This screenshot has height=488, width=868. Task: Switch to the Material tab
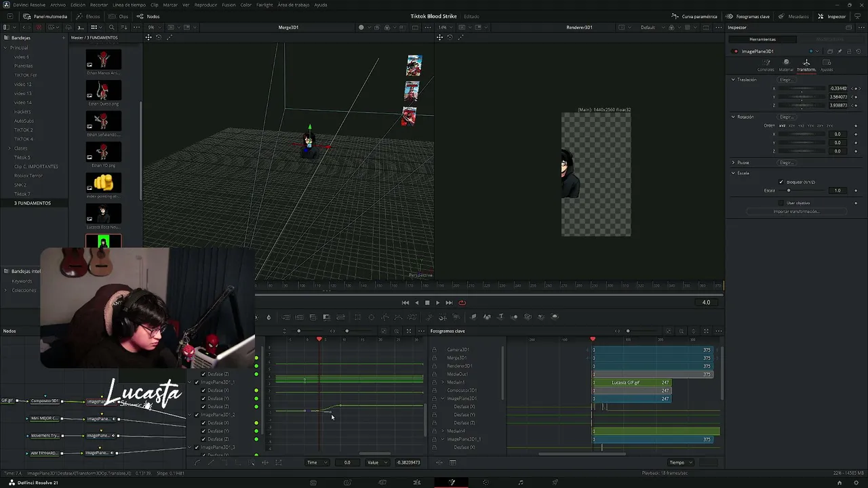[786, 65]
